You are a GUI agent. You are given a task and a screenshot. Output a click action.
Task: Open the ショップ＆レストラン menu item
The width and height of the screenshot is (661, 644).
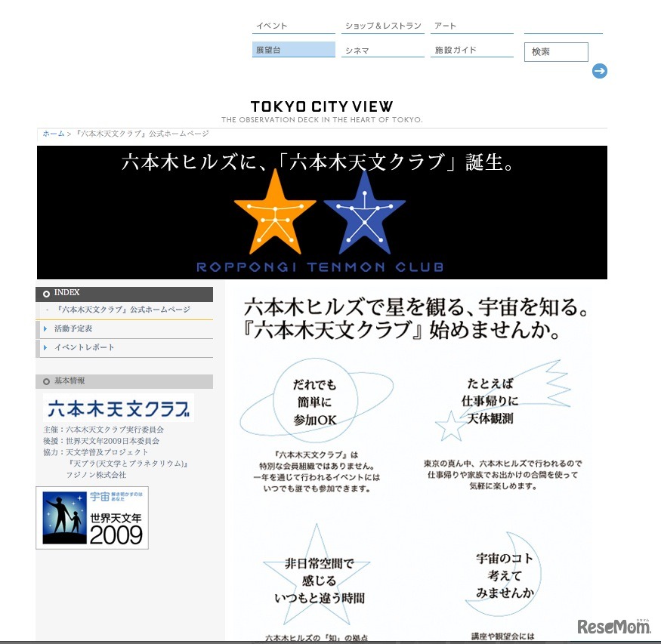[x=383, y=26]
